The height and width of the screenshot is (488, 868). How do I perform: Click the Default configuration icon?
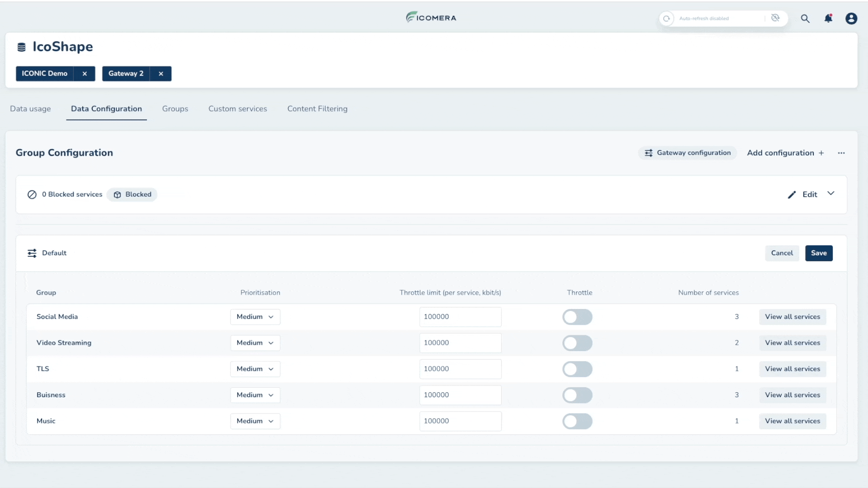[x=32, y=253]
